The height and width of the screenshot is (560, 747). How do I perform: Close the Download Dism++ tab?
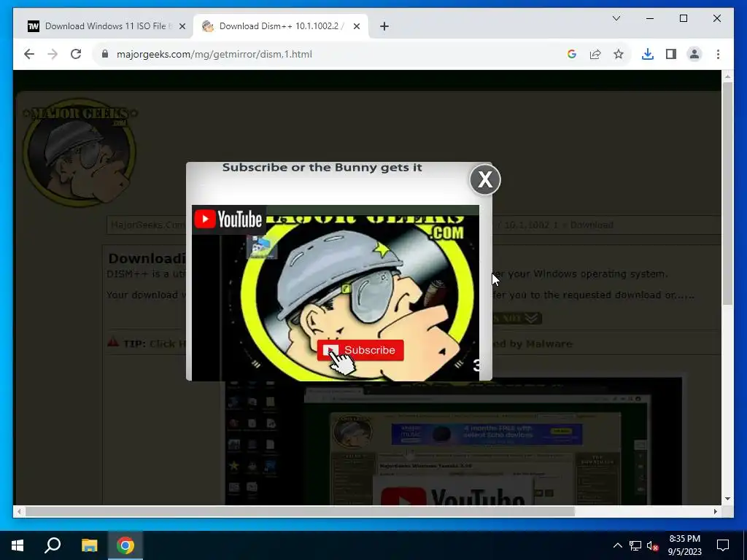[x=356, y=27]
